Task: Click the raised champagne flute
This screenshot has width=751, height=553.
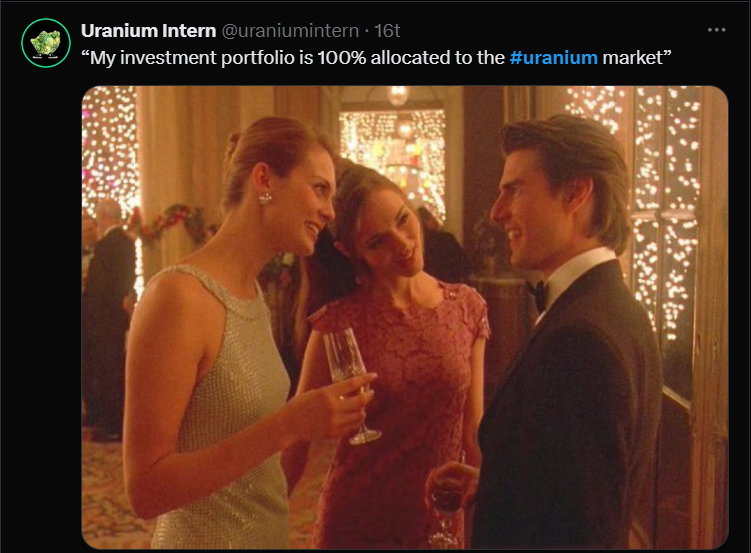Action: (350, 385)
